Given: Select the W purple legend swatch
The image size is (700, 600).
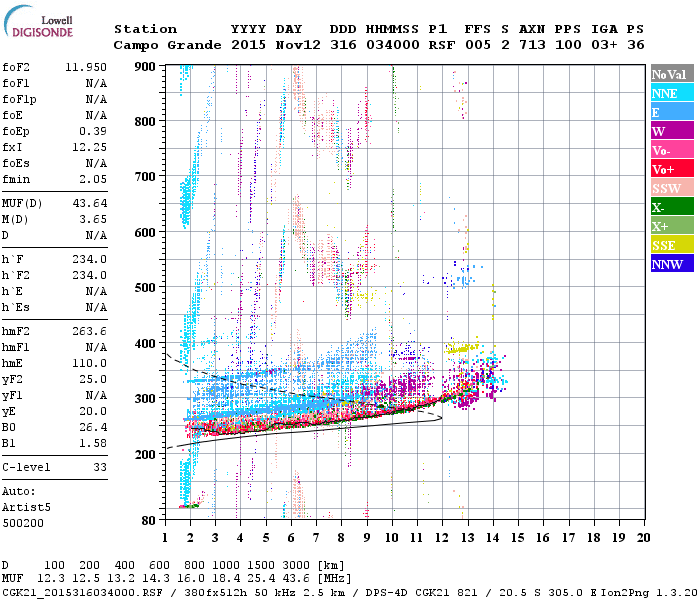Looking at the screenshot, I should point(672,131).
